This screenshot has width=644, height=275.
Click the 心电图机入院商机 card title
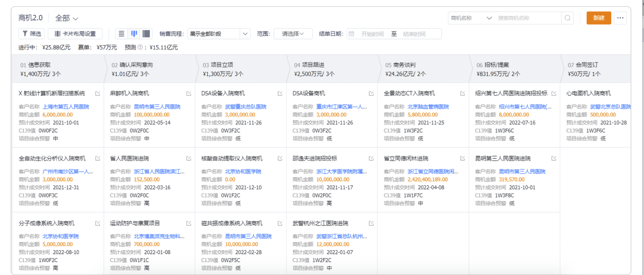[x=589, y=93]
